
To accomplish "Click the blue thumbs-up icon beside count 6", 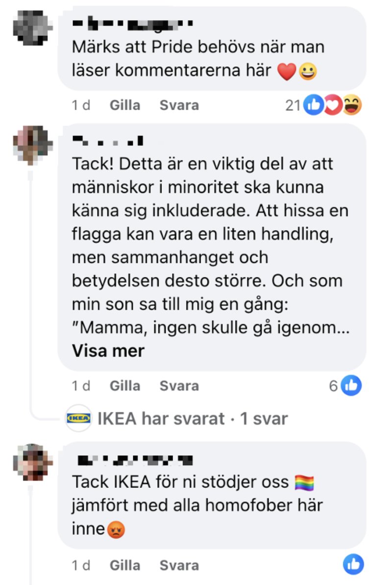I will 351,386.
